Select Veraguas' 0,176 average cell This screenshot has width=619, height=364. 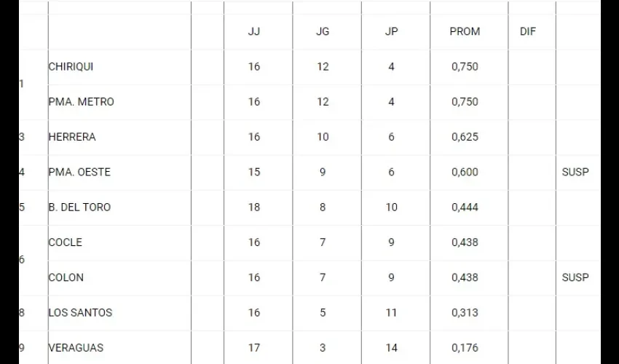[x=465, y=348]
